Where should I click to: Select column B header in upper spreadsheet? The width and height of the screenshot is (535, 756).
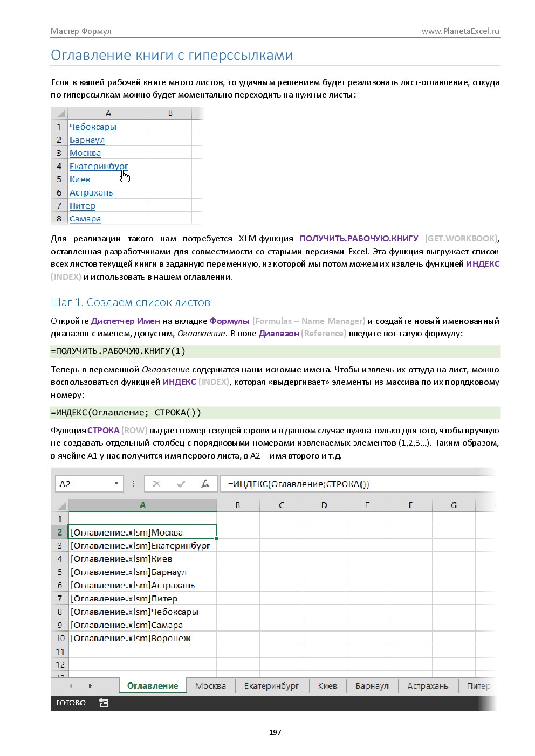point(170,113)
